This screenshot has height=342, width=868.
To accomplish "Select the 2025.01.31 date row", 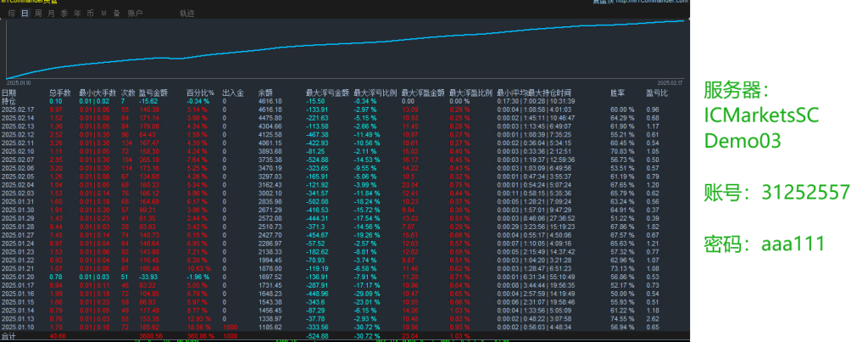I will [345, 201].
